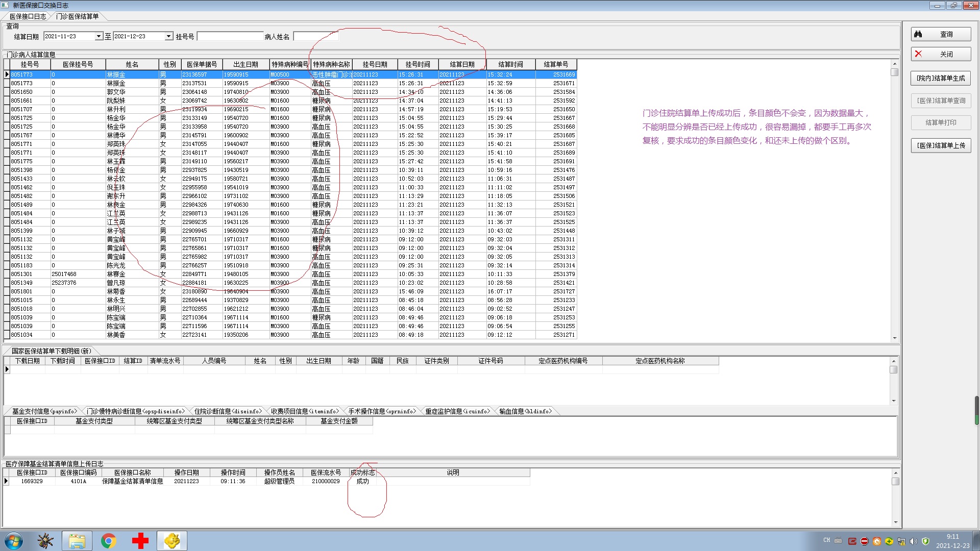980x551 pixels.
Task: Open the 门诊慢特病诊断信息 tab
Action: tap(135, 411)
